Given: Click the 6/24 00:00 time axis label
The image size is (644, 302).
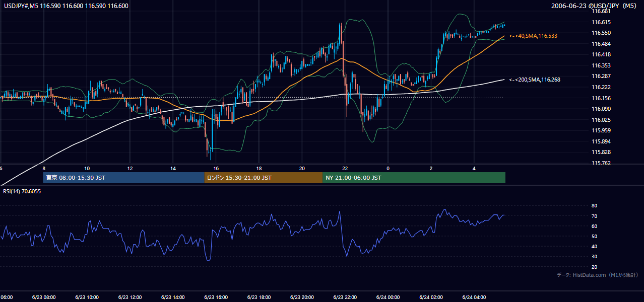Looking at the screenshot, I should (x=388, y=297).
